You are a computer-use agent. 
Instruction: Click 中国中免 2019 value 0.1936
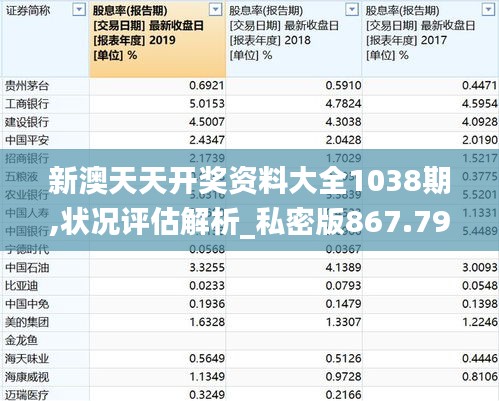207,304
